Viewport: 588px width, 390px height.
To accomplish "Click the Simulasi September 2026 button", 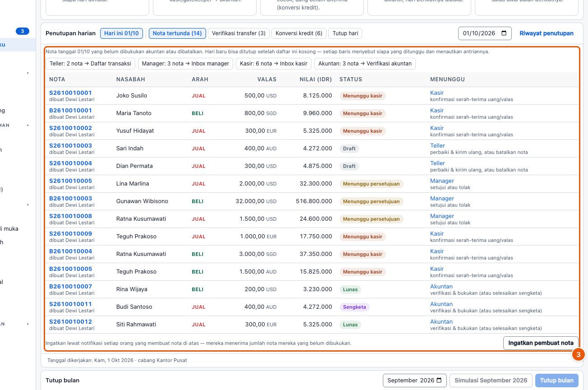I will point(491,381).
